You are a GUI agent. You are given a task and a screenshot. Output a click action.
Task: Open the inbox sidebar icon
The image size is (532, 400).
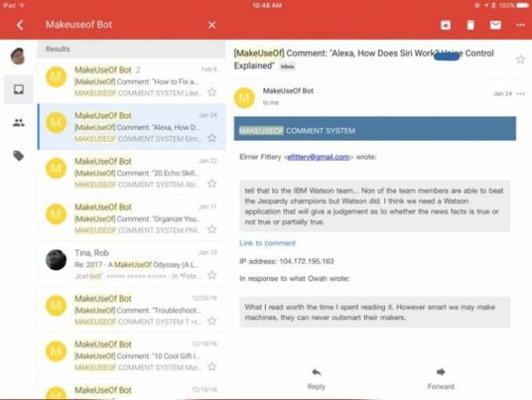pos(18,90)
